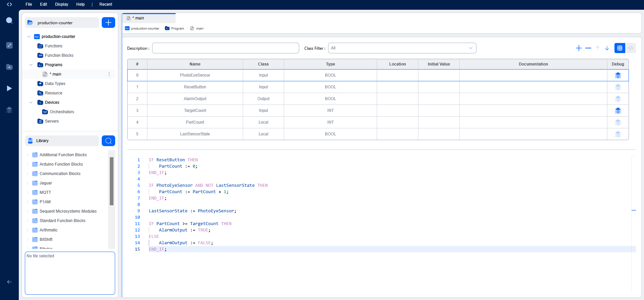Screen dimensions: 644x300
Task: Click the TargetCount name cell
Action: click(x=195, y=111)
